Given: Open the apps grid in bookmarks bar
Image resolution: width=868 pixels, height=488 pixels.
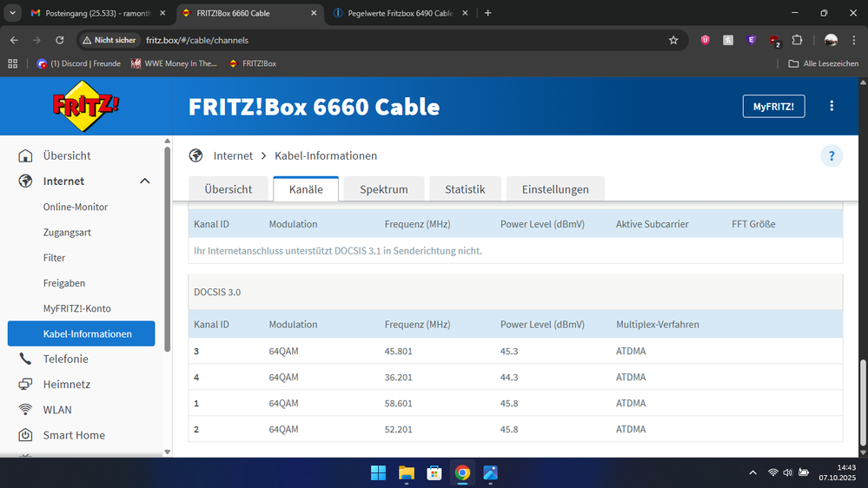Looking at the screenshot, I should coord(13,63).
